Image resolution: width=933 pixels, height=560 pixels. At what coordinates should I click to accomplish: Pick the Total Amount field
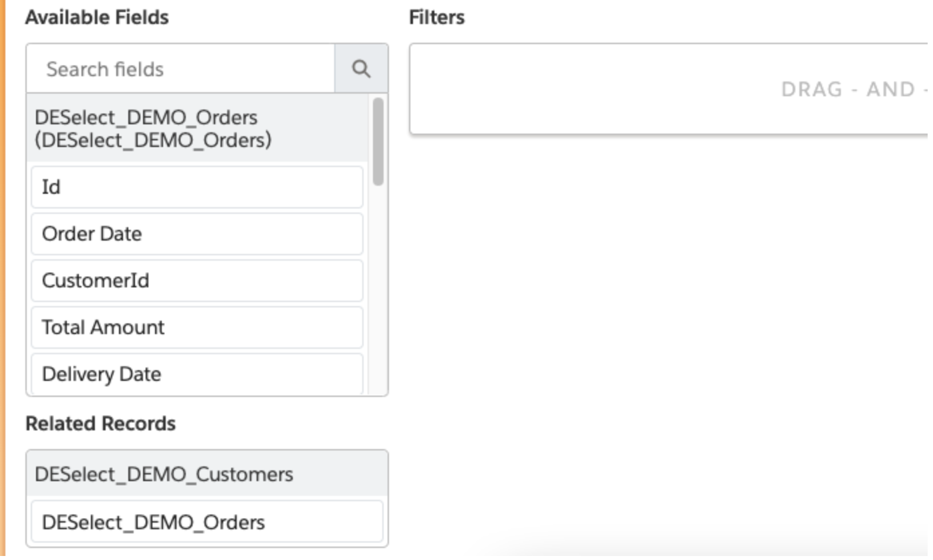197,327
